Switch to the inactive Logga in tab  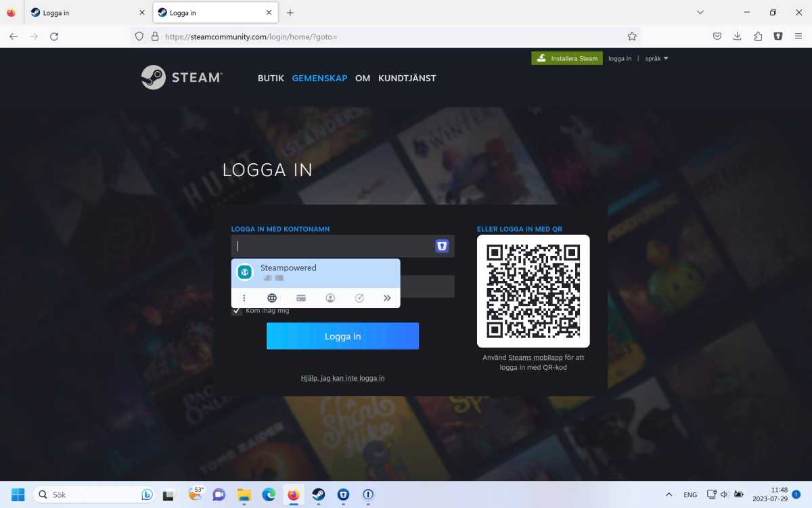pos(88,12)
